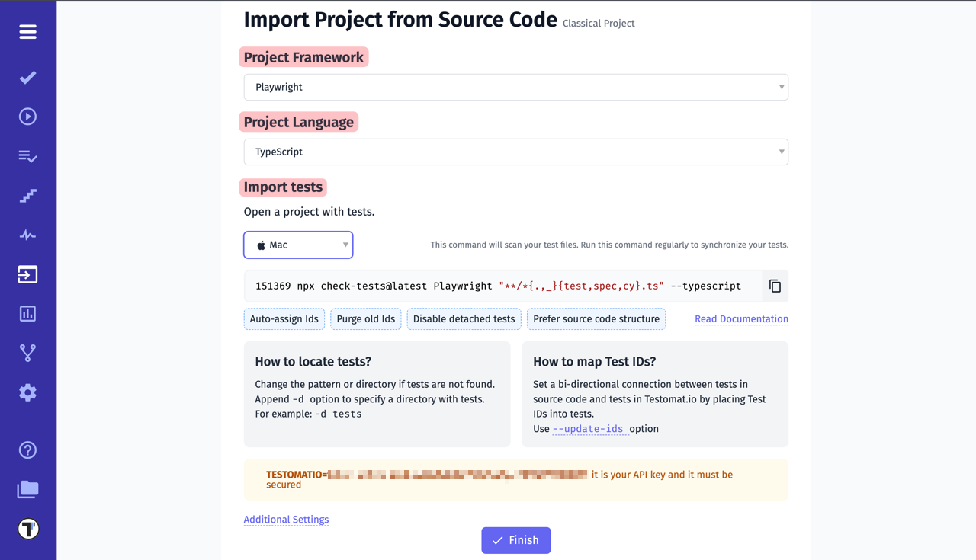The height and width of the screenshot is (560, 976).
Task: Open the Help question mark icon
Action: click(x=27, y=450)
